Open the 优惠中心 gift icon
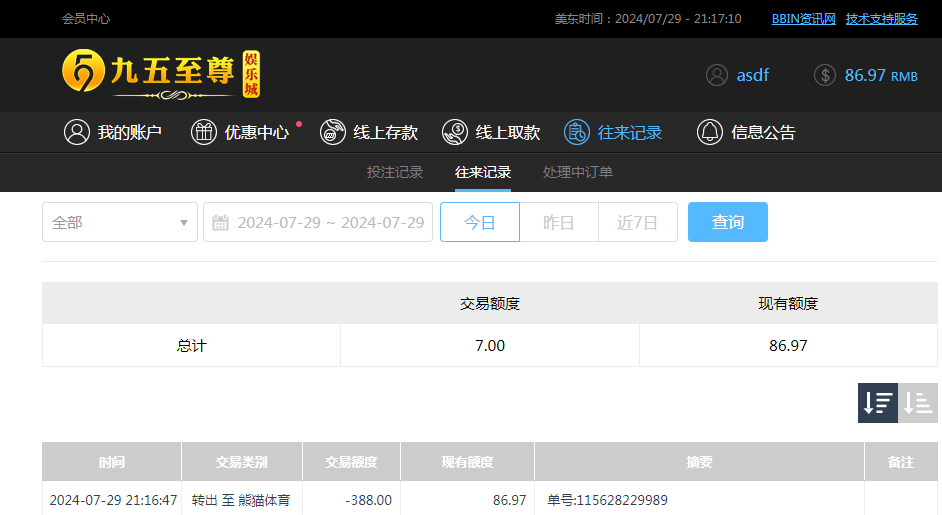The width and height of the screenshot is (942, 515). pos(204,132)
